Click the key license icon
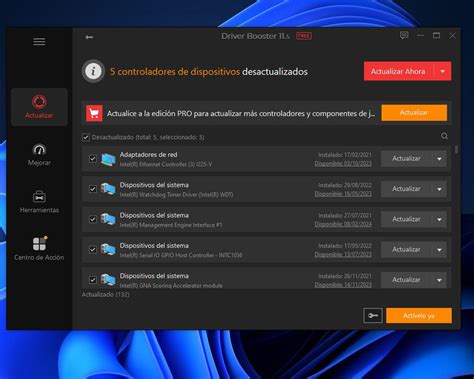 coord(373,315)
